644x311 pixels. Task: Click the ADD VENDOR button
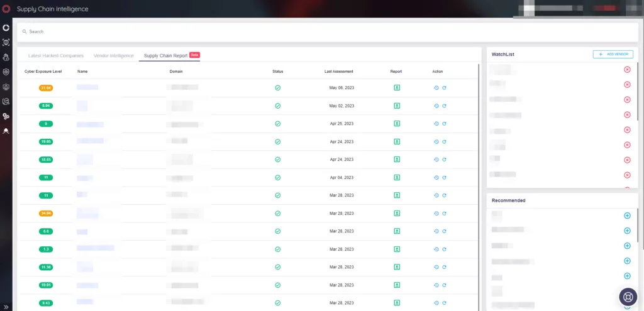[x=613, y=54]
